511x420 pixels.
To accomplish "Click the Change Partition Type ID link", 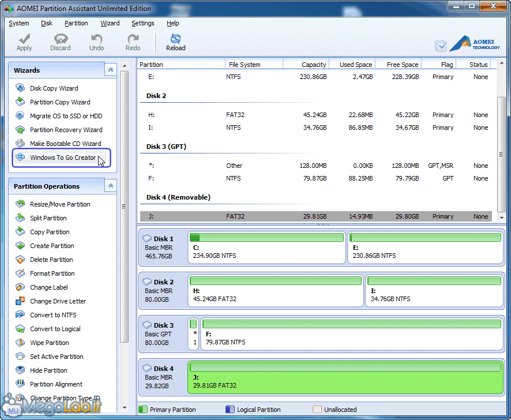I will coord(65,398).
